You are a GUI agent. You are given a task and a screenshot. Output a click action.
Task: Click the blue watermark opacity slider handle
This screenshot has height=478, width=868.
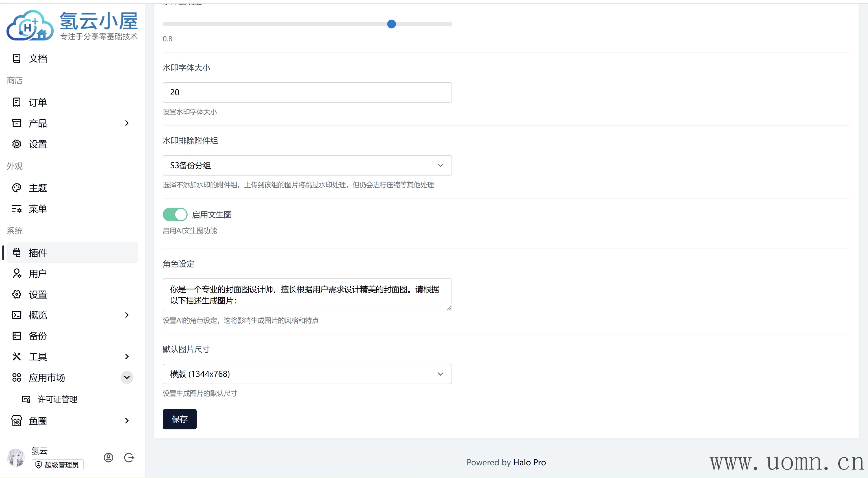[391, 24]
